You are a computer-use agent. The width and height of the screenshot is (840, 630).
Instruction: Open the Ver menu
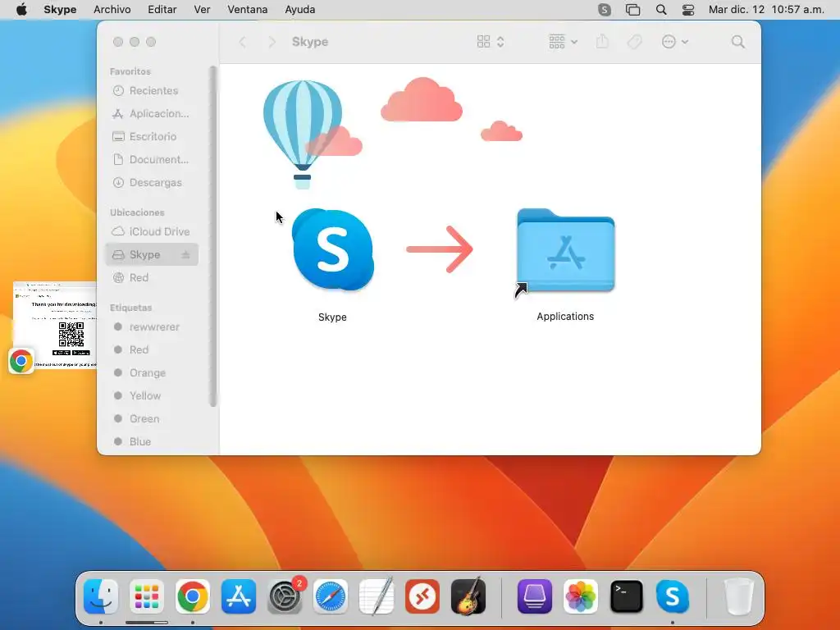tap(202, 10)
